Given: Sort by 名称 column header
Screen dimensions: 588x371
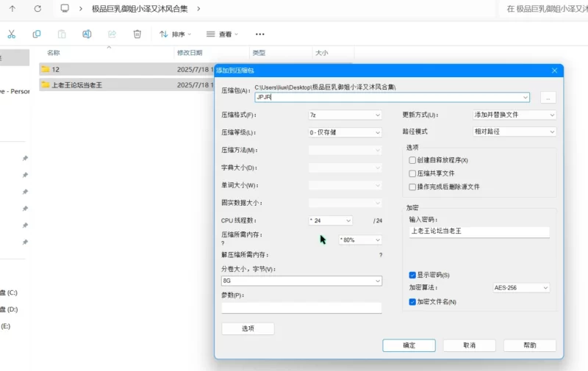Looking at the screenshot, I should (54, 53).
